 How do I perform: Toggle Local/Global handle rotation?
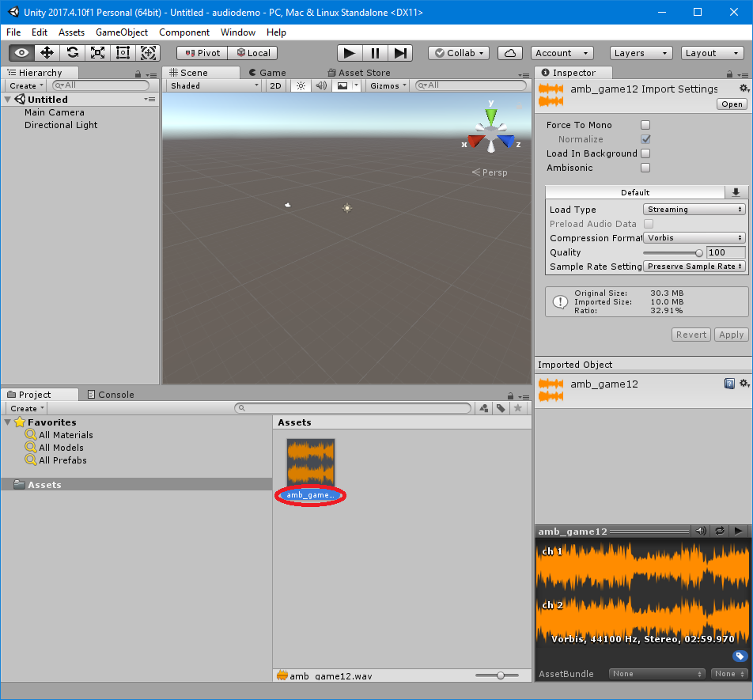pyautogui.click(x=252, y=53)
